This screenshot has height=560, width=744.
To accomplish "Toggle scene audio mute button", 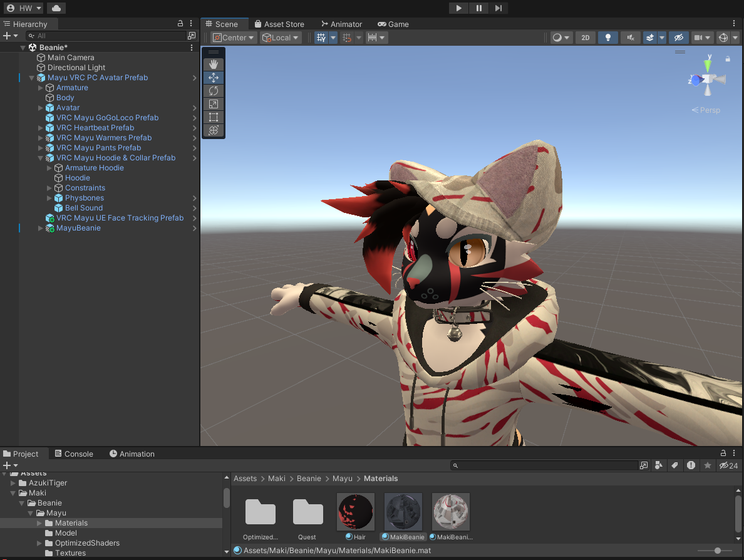I will (x=630, y=38).
